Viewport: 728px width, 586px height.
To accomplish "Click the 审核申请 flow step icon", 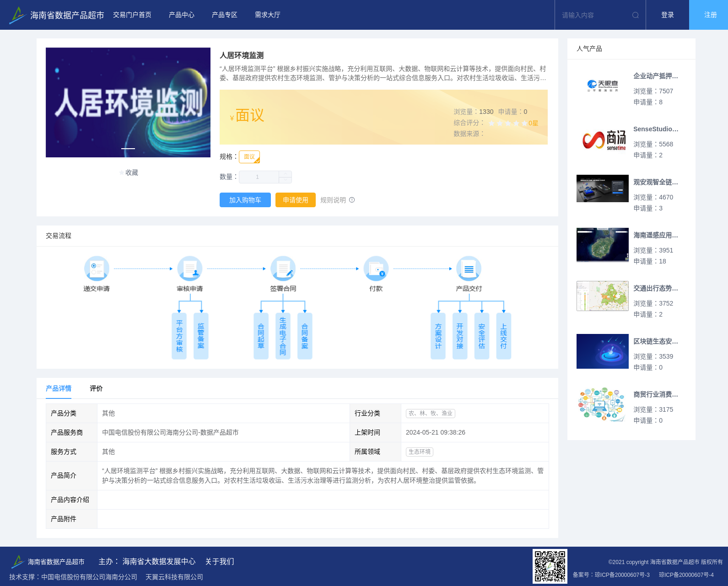I will [190, 269].
